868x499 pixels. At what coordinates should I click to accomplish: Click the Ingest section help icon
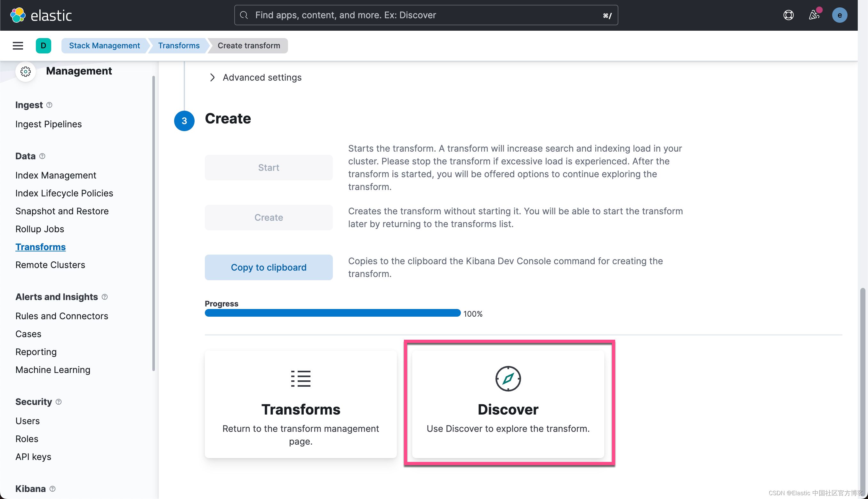[x=49, y=105]
